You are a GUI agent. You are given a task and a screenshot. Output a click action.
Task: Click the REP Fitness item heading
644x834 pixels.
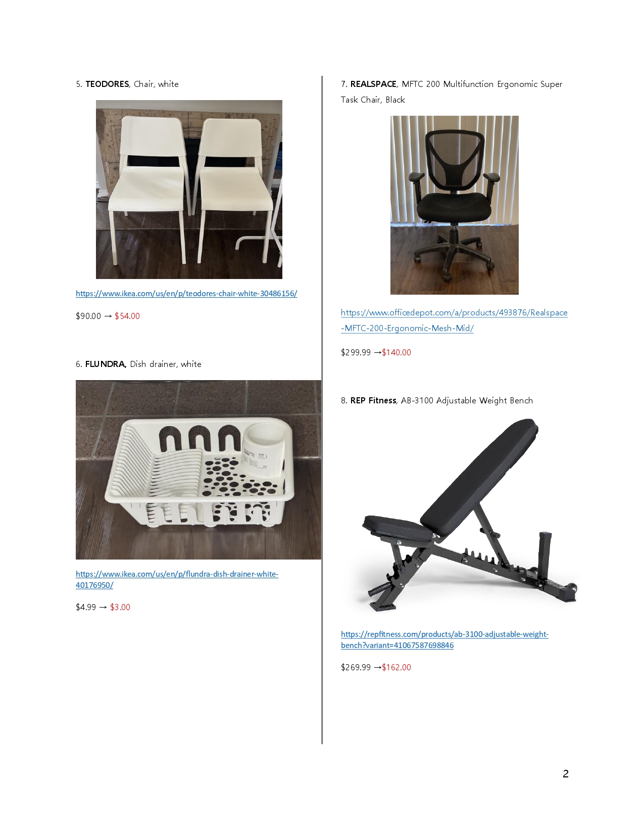pos(437,400)
